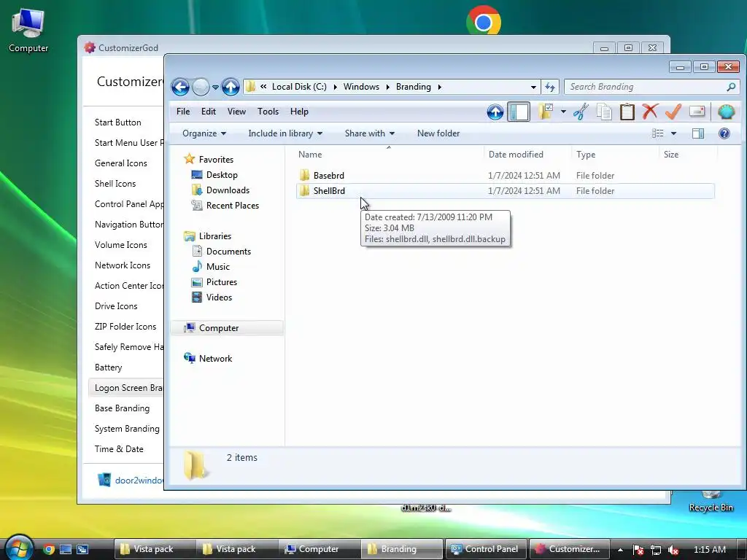Sort by the Name column header
747x560 pixels.
[x=309, y=155]
